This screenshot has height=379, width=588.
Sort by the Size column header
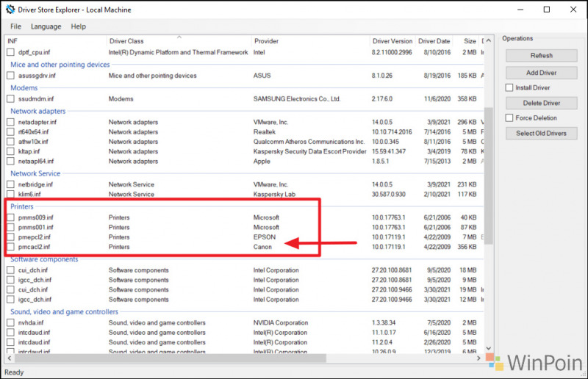466,41
